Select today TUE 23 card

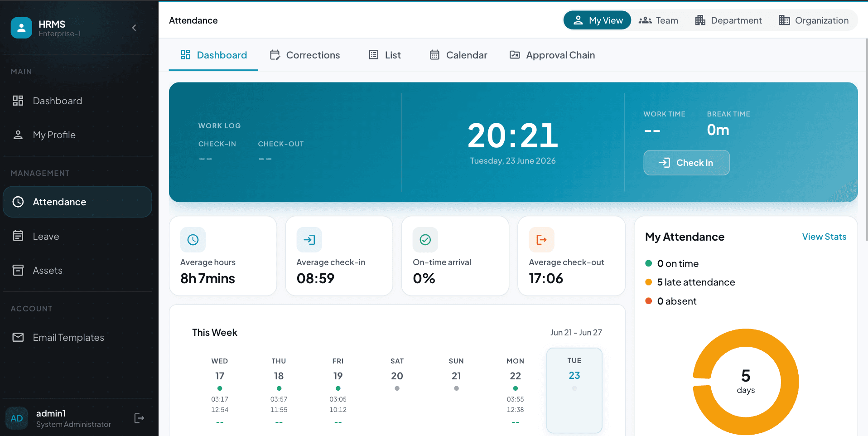tap(574, 391)
